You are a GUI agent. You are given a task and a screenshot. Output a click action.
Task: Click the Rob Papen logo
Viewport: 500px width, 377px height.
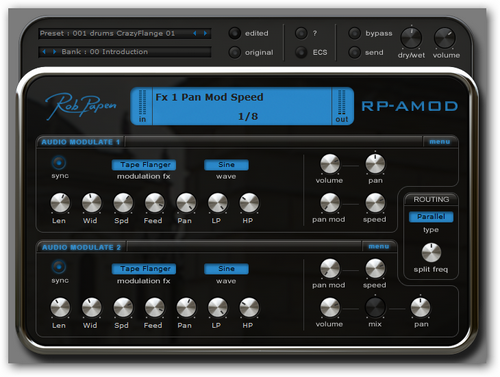(81, 105)
